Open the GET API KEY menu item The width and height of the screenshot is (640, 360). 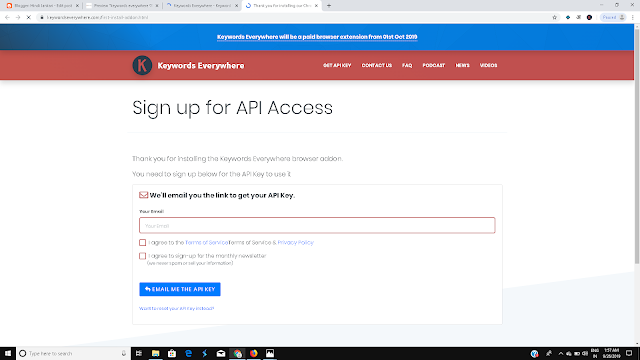[x=337, y=65]
